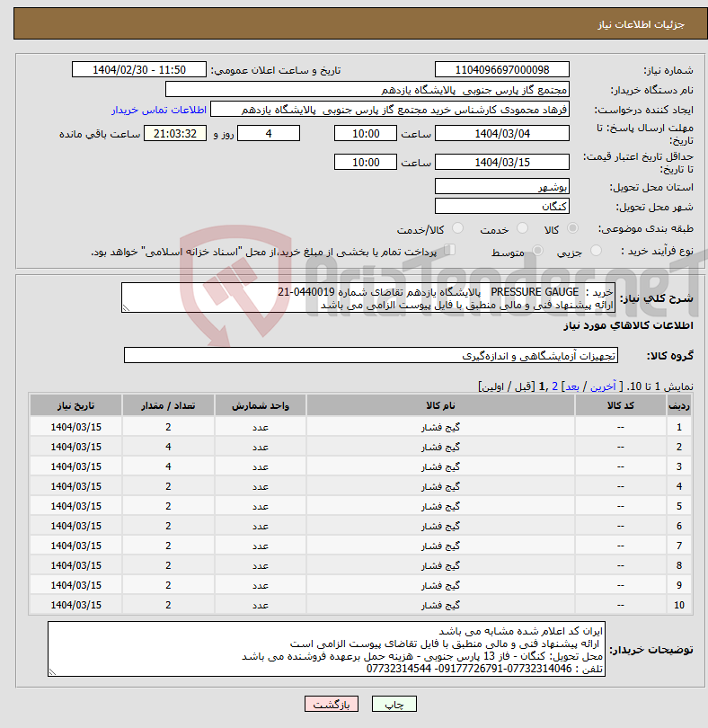
Task: Select گیج فشار in row 5
Action: (440, 506)
